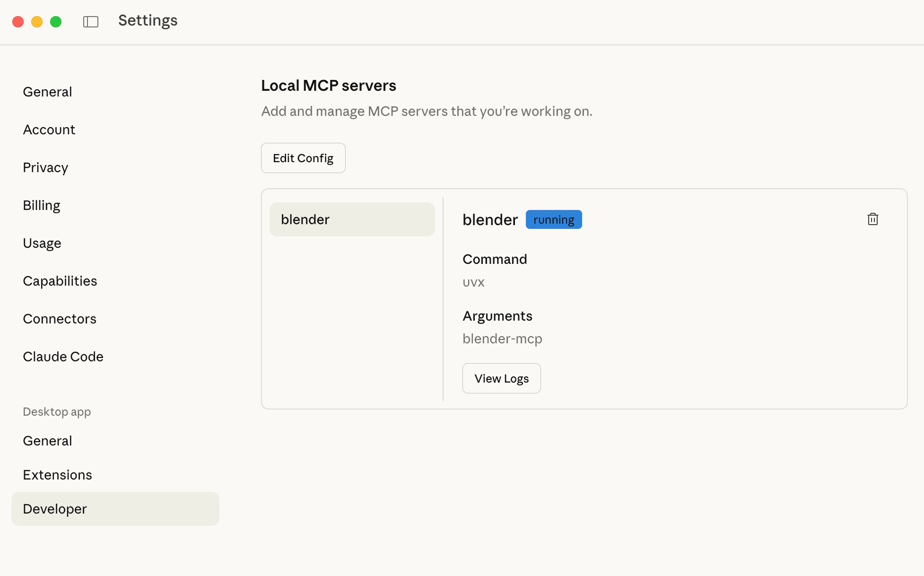Open Privacy settings page
The height and width of the screenshot is (576, 924).
point(45,167)
